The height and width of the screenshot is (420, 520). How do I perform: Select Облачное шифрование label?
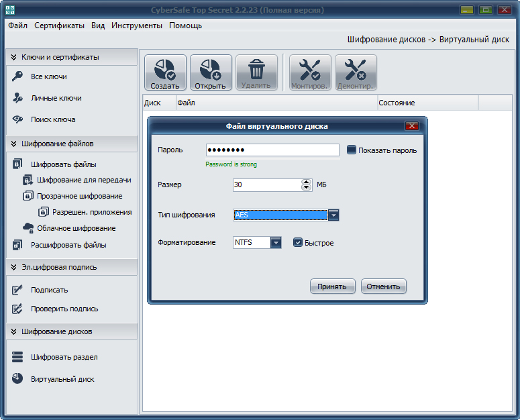(76, 228)
